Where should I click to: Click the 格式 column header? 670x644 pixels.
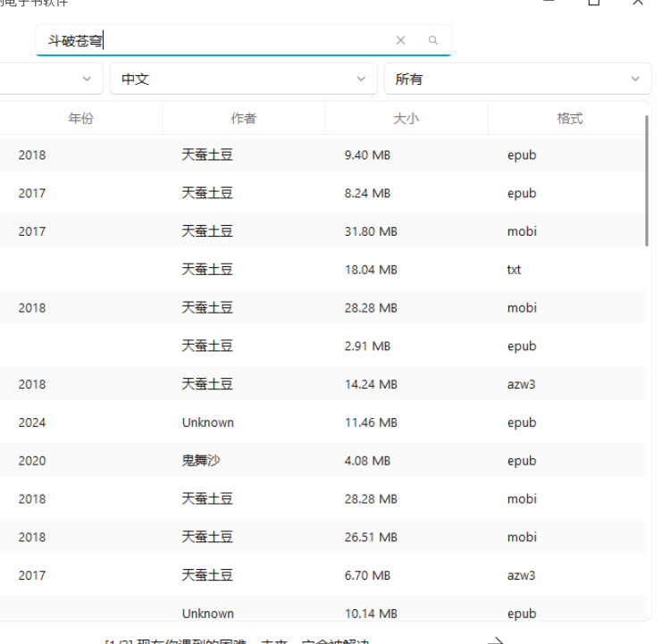point(569,118)
